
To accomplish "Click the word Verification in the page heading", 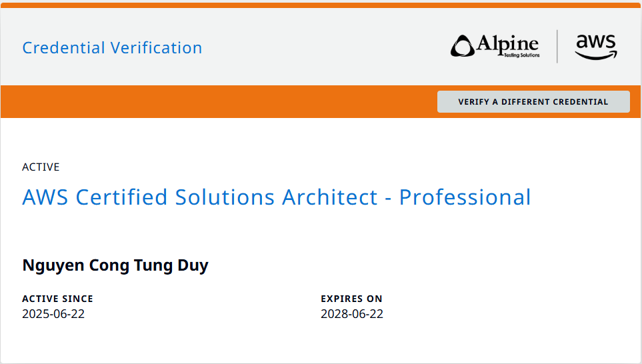I will pos(156,48).
